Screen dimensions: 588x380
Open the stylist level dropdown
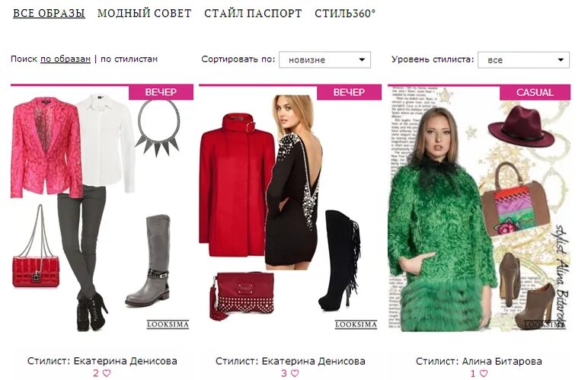click(x=523, y=60)
